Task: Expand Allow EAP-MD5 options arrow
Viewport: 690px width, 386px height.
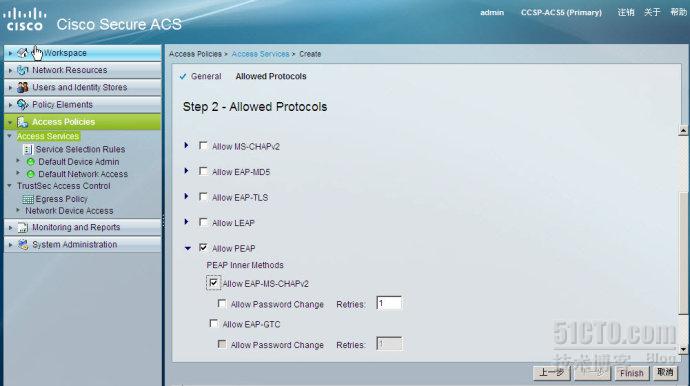Action: pos(187,171)
